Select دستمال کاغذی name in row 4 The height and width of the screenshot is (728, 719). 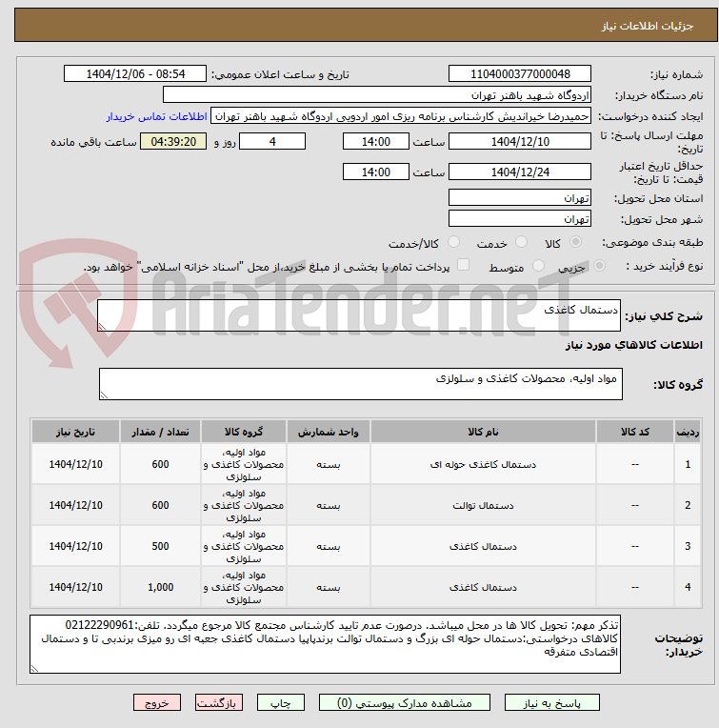click(x=483, y=587)
